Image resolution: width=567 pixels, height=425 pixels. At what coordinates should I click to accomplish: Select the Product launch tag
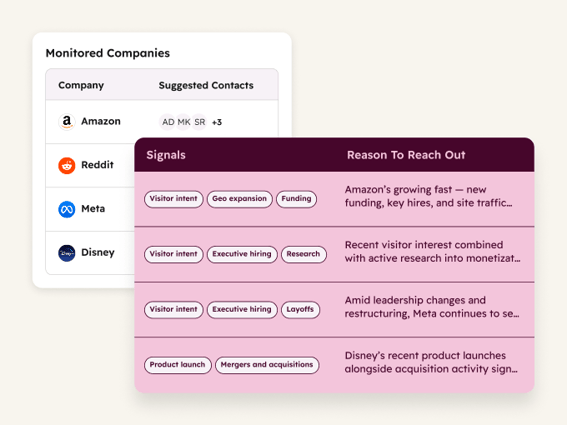[177, 365]
